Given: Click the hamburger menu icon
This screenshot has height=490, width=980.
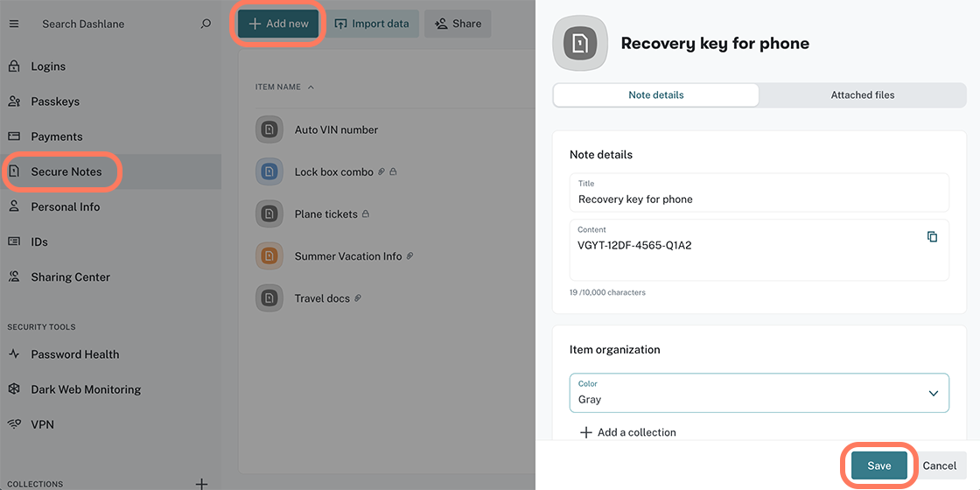Looking at the screenshot, I should pos(13,24).
